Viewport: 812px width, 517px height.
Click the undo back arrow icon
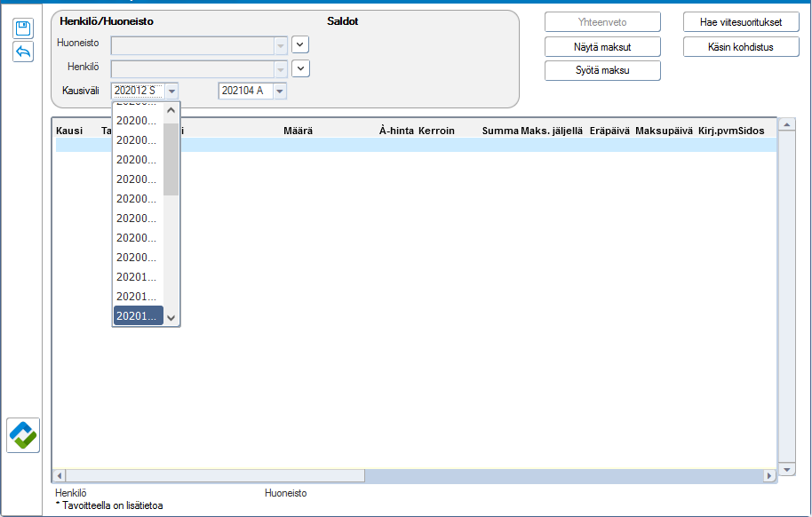(23, 52)
